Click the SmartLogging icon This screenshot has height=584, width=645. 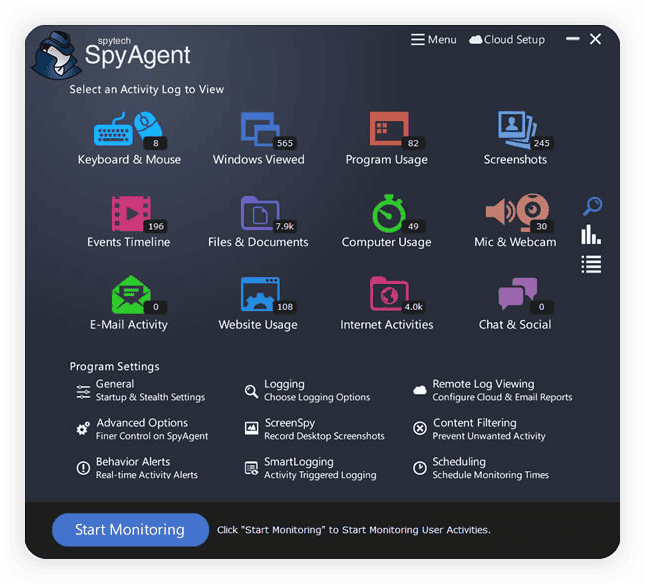point(251,468)
